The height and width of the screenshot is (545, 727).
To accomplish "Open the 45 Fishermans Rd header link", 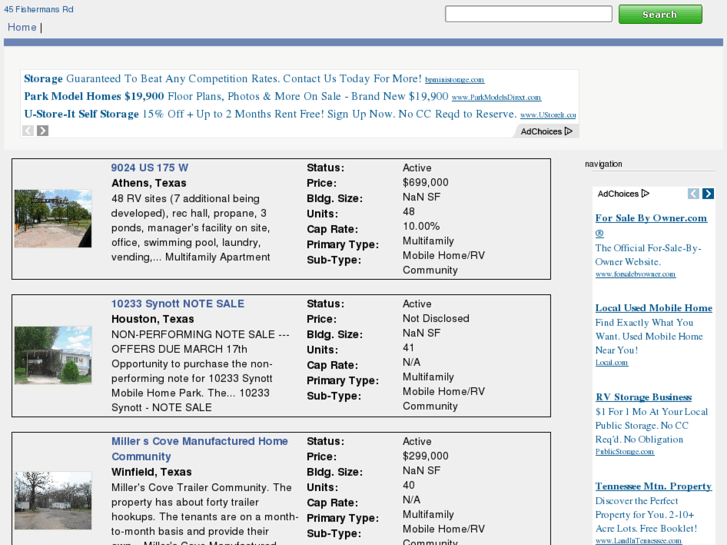I will [38, 9].
